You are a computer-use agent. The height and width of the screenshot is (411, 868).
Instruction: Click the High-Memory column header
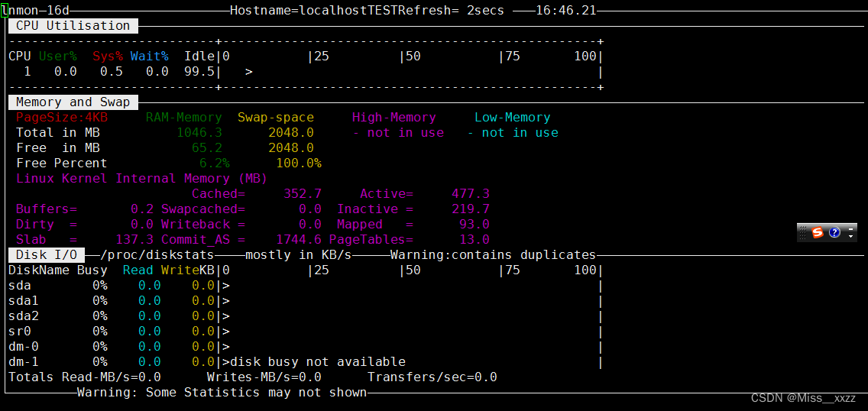tap(394, 118)
